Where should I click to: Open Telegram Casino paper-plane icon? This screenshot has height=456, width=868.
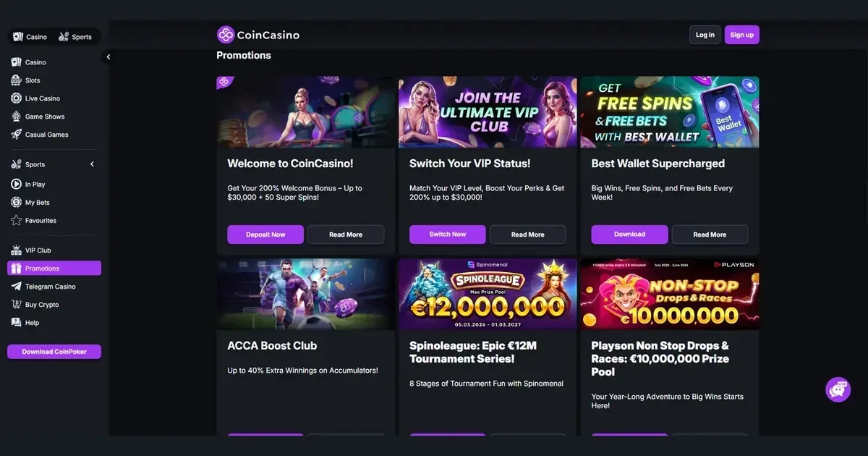pyautogui.click(x=16, y=287)
